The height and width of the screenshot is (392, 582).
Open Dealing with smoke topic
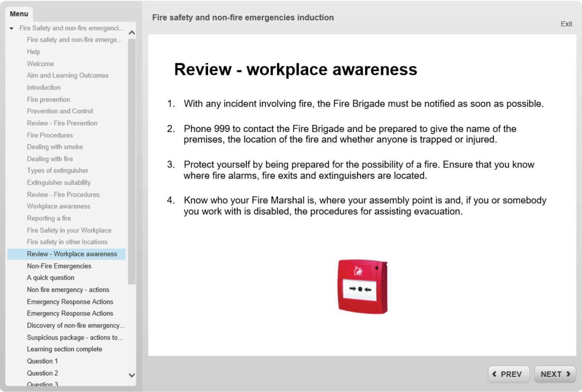(55, 147)
